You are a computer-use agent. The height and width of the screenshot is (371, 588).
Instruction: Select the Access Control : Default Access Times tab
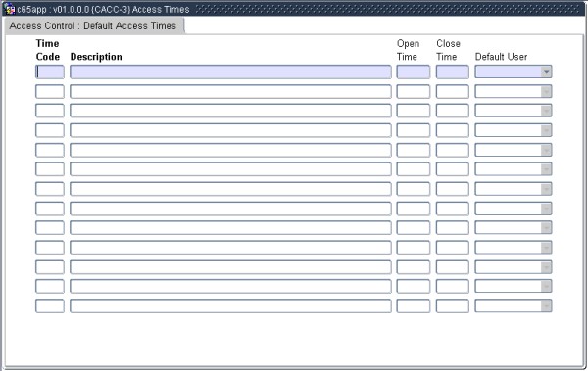tap(93, 25)
